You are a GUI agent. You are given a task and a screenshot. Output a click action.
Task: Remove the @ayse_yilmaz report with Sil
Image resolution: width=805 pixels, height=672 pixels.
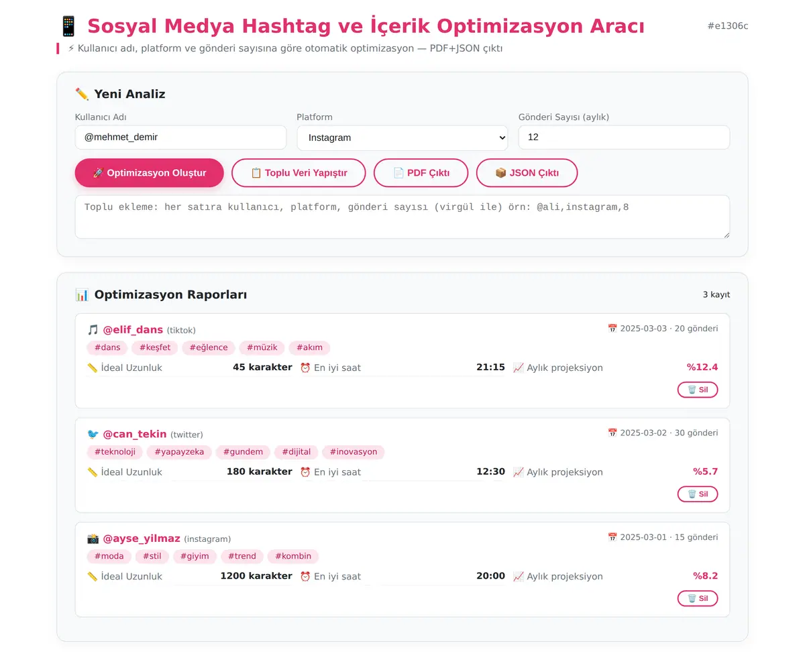click(x=698, y=598)
